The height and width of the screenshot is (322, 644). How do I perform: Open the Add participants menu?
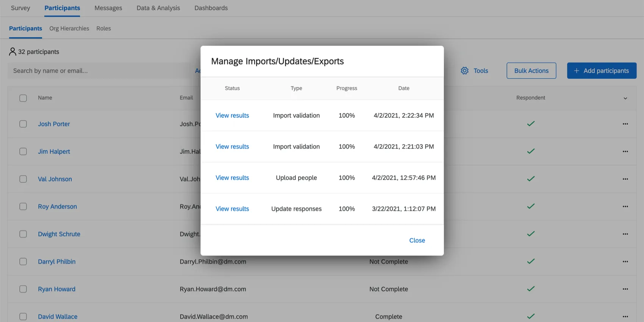click(x=602, y=71)
